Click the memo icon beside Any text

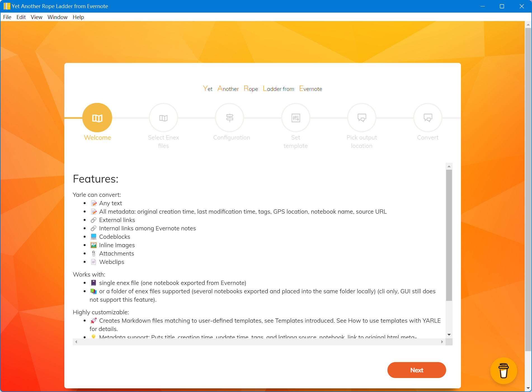[94, 203]
